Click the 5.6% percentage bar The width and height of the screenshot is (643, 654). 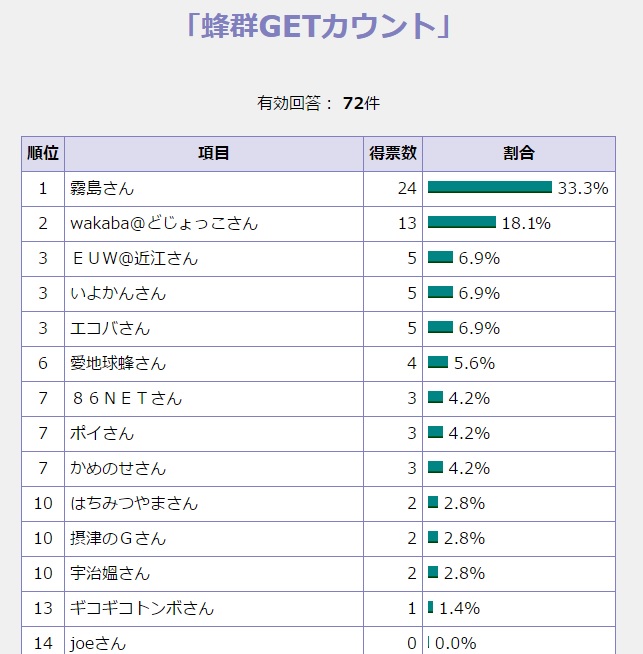pyautogui.click(x=438, y=362)
